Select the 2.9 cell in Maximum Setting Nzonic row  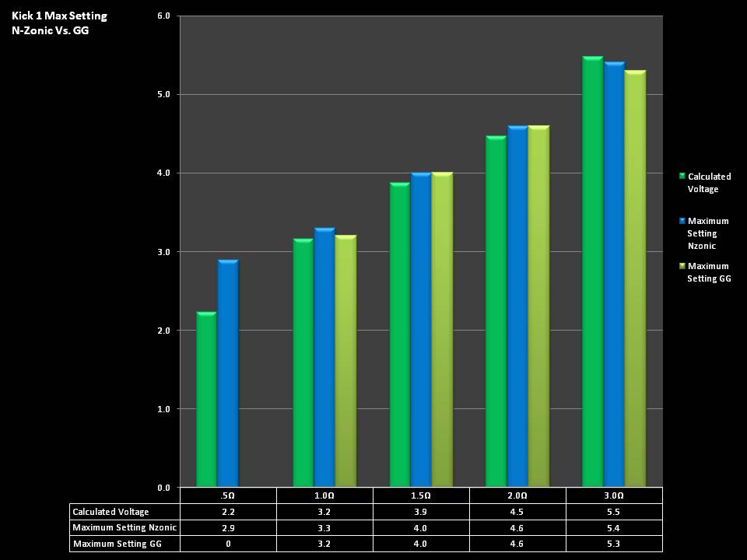pyautogui.click(x=228, y=528)
